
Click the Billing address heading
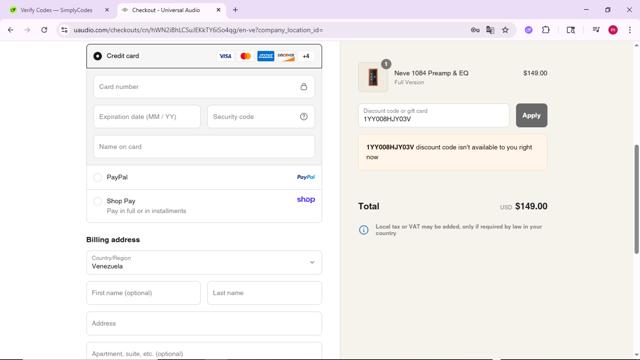point(113,240)
